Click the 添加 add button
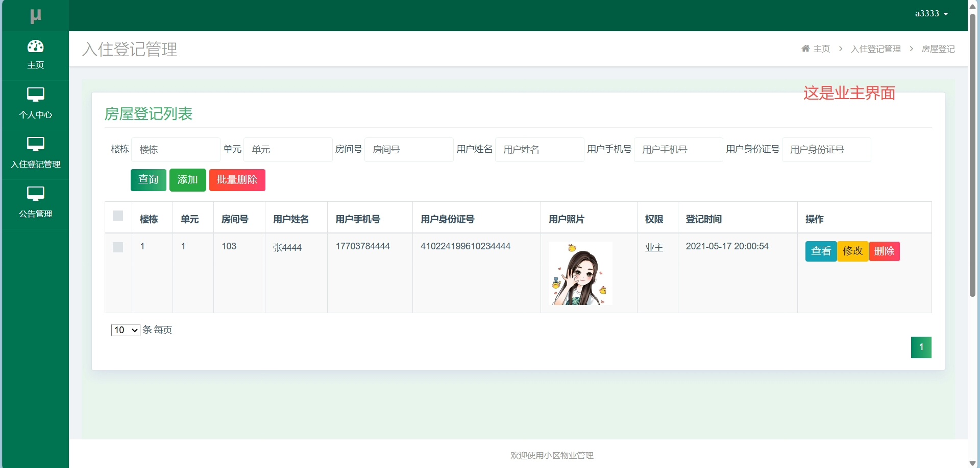Image resolution: width=980 pixels, height=468 pixels. point(188,180)
